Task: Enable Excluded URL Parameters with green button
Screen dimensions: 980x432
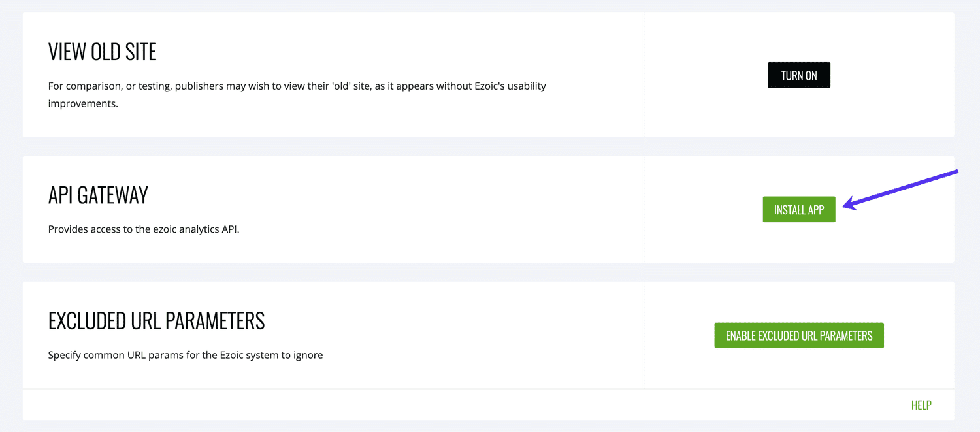Action: (x=798, y=335)
